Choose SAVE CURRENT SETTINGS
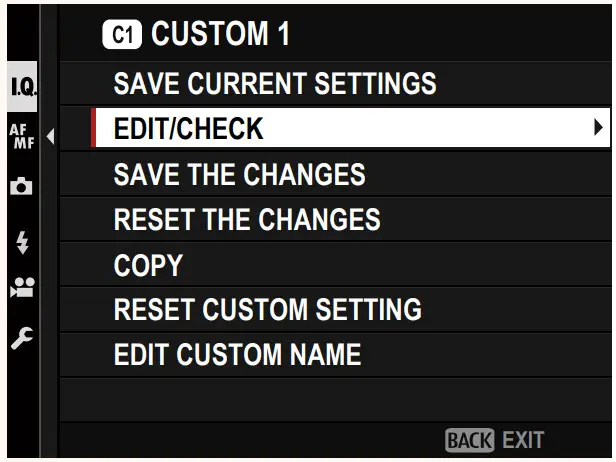 click(x=275, y=83)
